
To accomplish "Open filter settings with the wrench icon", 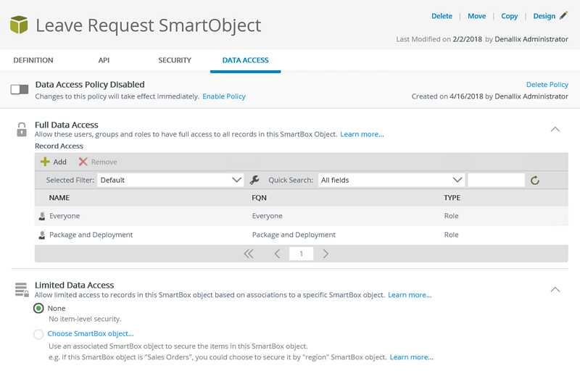I will [254, 180].
